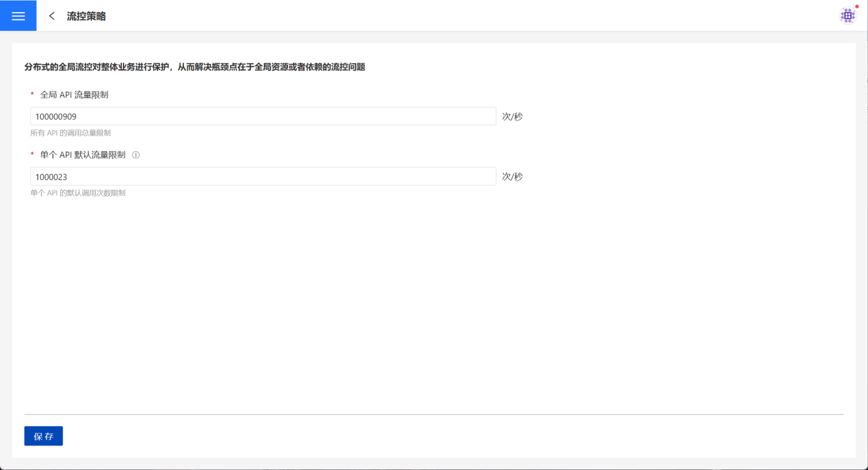Open the user avatar in top-right corner
868x470 pixels.
click(x=848, y=16)
